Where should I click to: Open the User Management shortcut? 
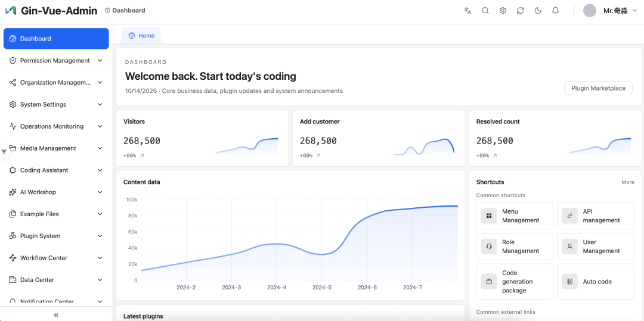(596, 247)
